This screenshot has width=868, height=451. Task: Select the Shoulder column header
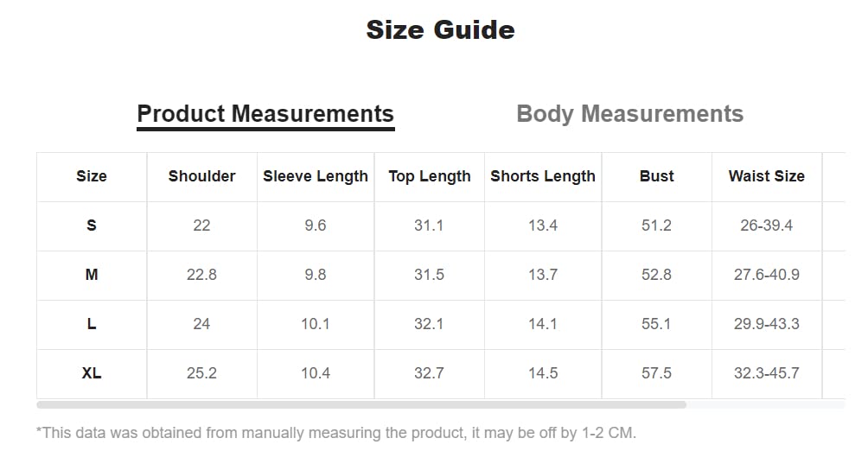[x=201, y=176]
